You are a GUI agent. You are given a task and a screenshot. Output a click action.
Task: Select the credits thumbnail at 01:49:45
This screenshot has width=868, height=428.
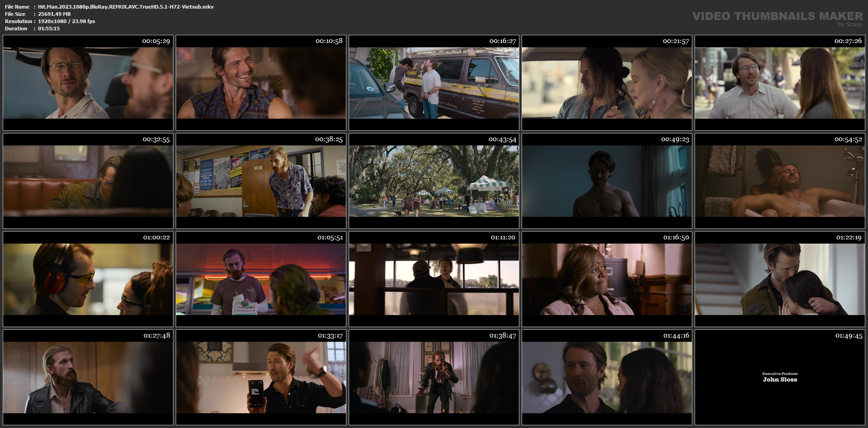click(780, 377)
